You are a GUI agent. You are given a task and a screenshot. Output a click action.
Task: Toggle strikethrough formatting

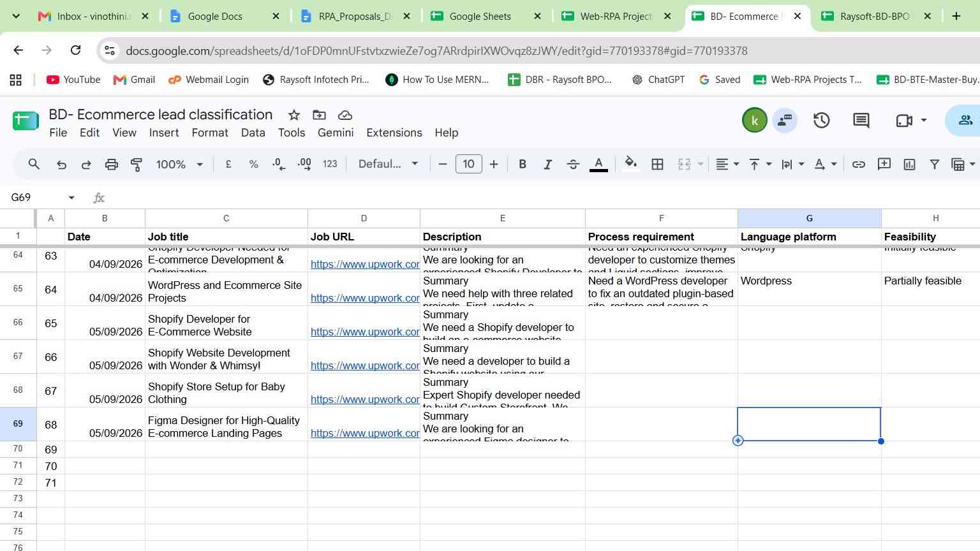(573, 165)
